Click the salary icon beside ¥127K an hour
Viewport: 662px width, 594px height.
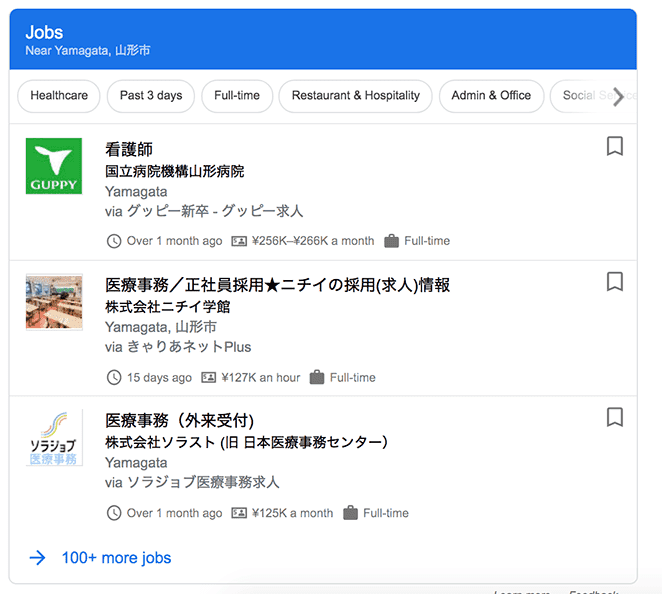pyautogui.click(x=208, y=377)
